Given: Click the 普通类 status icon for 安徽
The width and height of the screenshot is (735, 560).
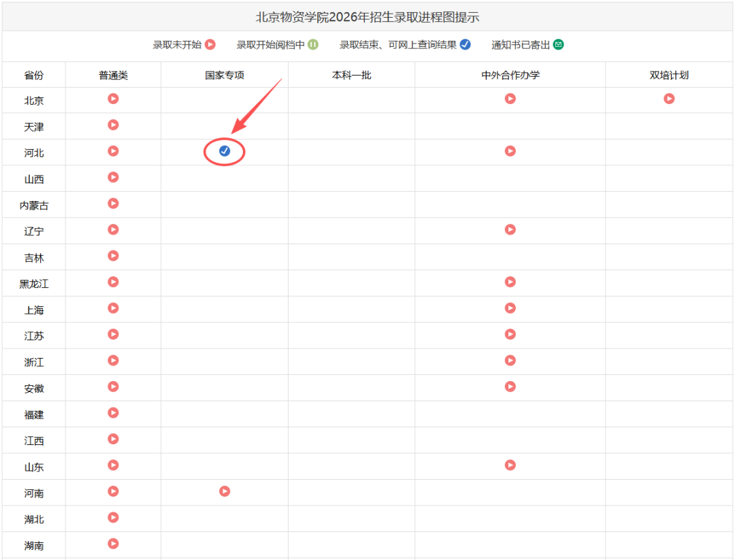Looking at the screenshot, I should [113, 386].
